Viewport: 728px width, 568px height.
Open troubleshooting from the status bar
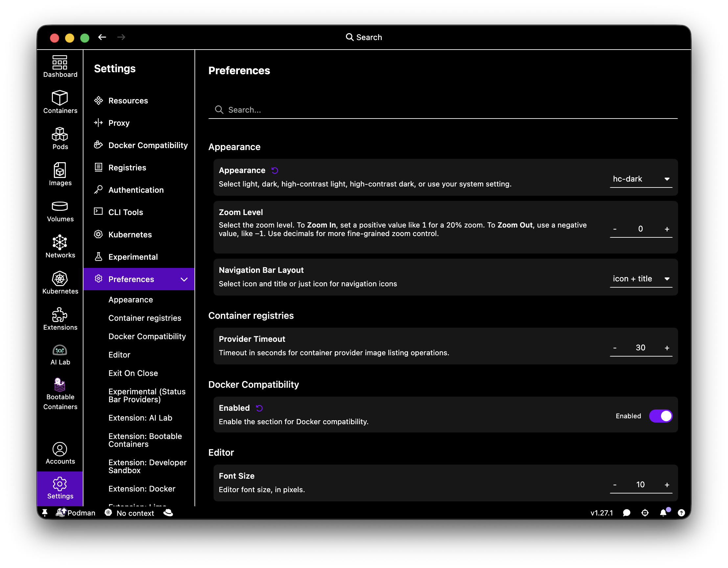click(x=645, y=513)
